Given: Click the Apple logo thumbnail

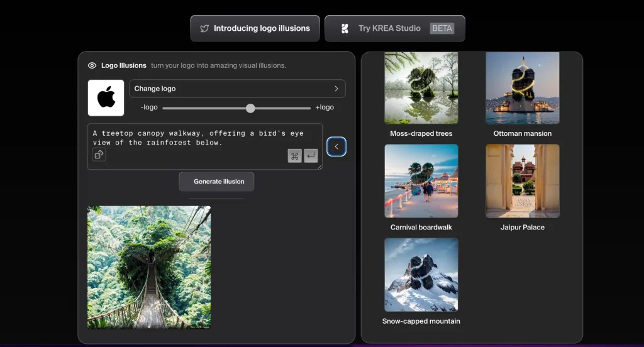Looking at the screenshot, I should [106, 97].
